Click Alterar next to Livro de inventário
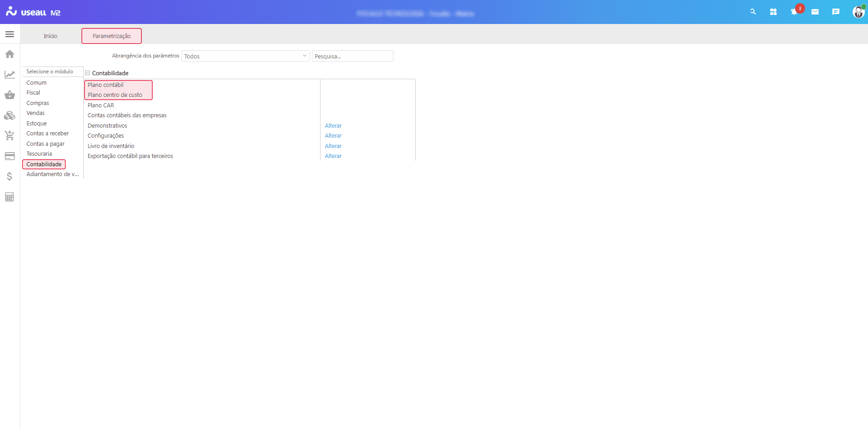Viewport: 868px width, 430px height. coord(333,146)
